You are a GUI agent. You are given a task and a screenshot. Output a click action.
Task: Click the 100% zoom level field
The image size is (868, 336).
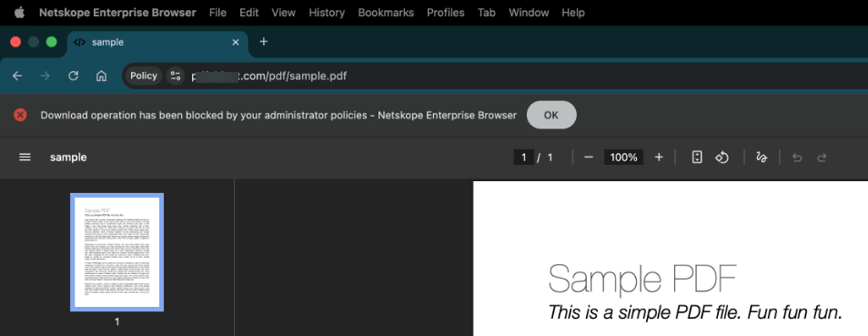click(x=624, y=158)
